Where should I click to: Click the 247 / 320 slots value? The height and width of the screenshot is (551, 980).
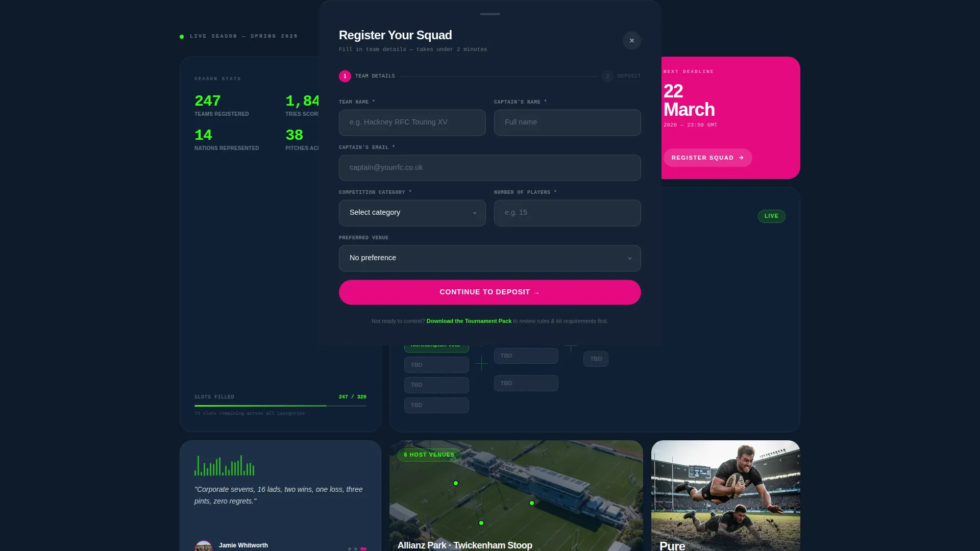(352, 397)
